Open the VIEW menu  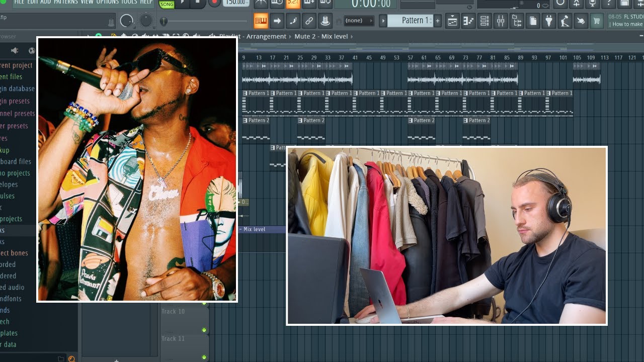point(87,2)
